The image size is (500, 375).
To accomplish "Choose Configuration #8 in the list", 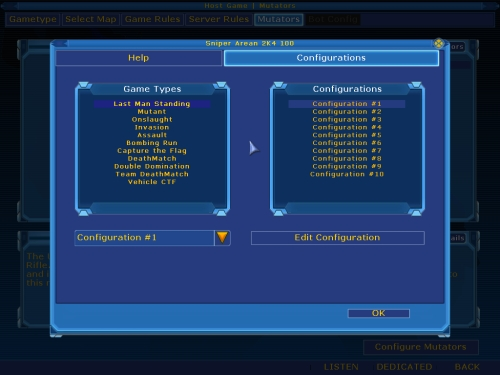I will pos(347,158).
